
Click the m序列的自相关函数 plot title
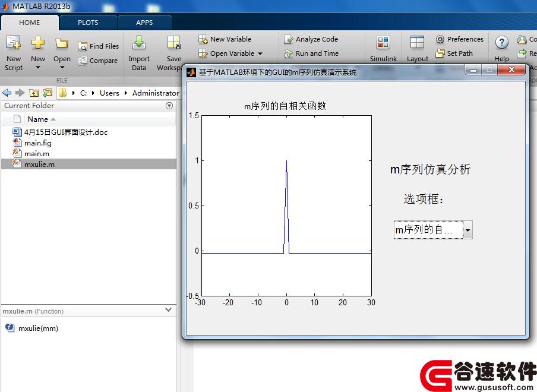pyautogui.click(x=285, y=106)
